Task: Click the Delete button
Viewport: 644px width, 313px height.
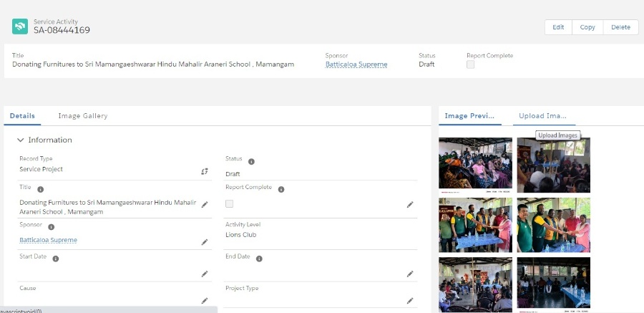Action: pos(620,27)
